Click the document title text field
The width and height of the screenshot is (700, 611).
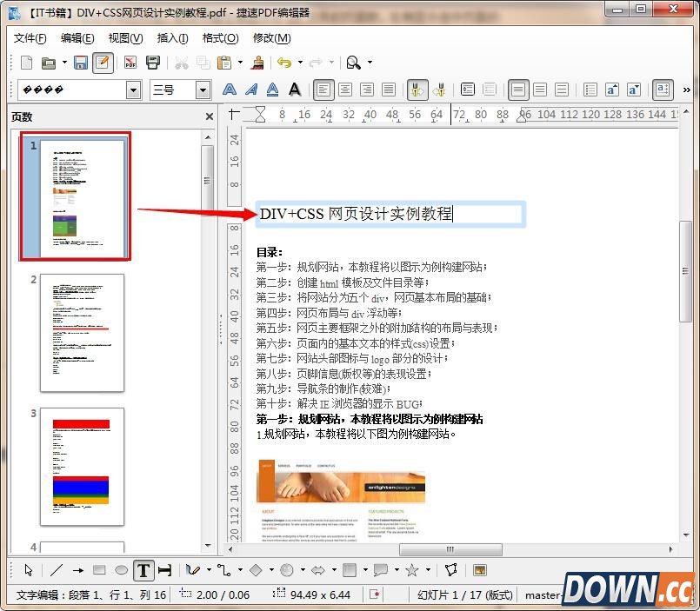pyautogui.click(x=390, y=214)
